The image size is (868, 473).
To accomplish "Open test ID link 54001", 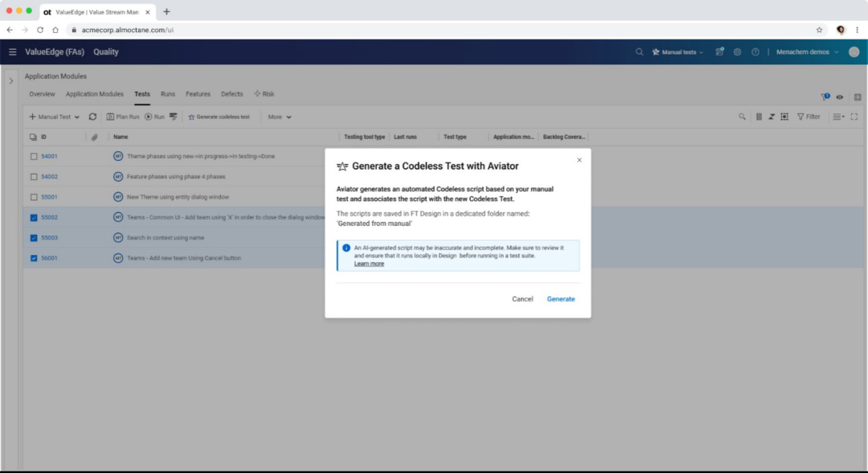I will tap(49, 156).
